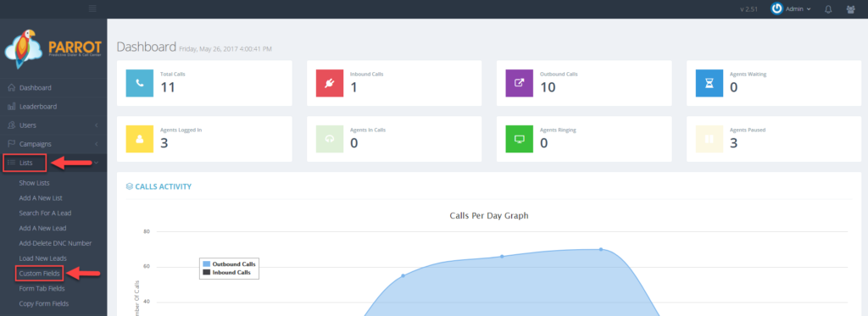The height and width of the screenshot is (316, 868).
Task: Open Show Lists submenu item
Action: [x=34, y=183]
